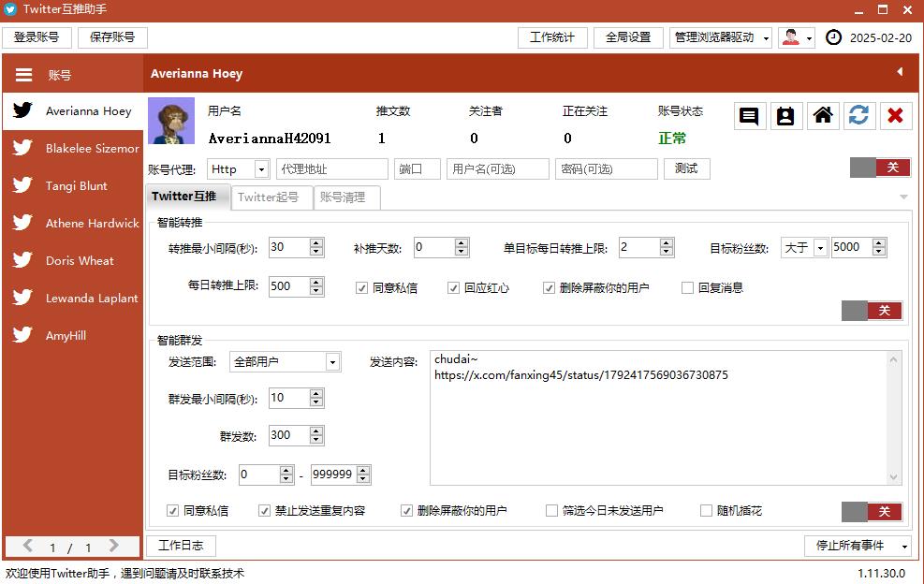This screenshot has width=924, height=584.
Task: Click scroll-up arrow in 发送内容 box
Action: [894, 359]
